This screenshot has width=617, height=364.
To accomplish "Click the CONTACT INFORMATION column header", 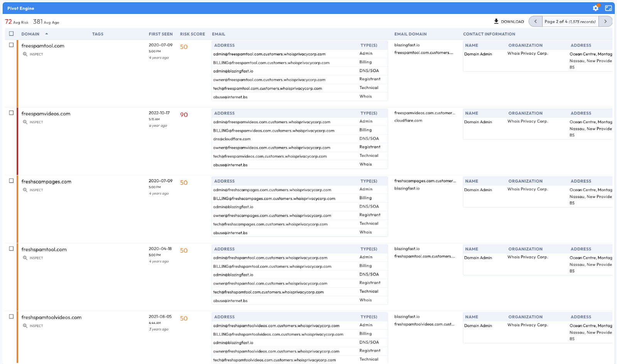I will coord(489,34).
